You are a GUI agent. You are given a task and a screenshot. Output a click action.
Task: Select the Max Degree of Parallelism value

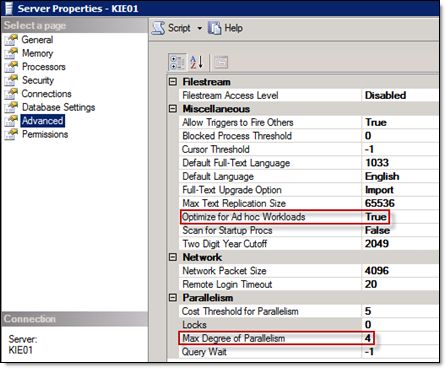click(400, 338)
